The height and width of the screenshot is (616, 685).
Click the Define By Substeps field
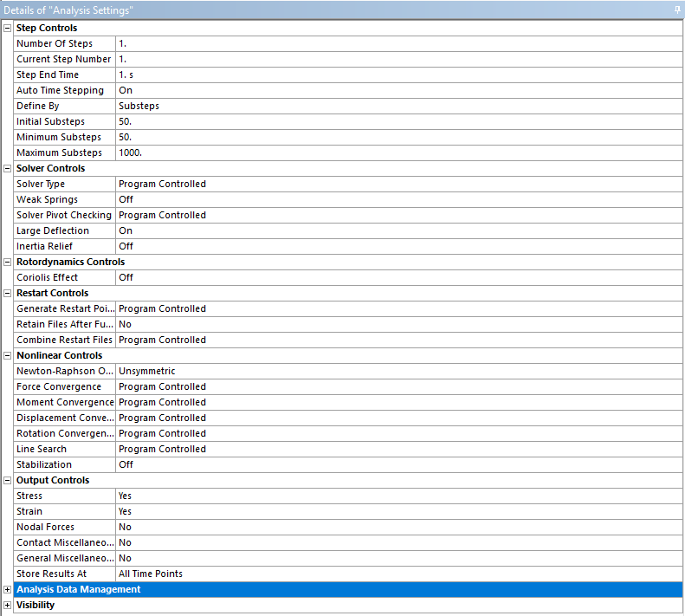tap(399, 106)
